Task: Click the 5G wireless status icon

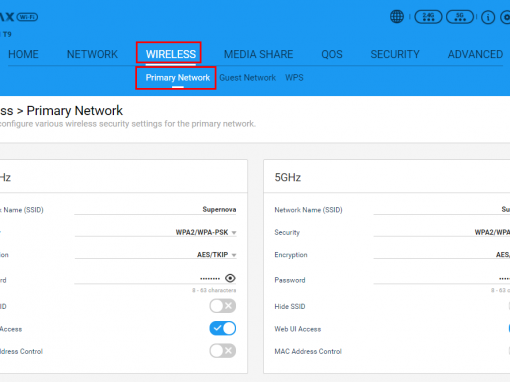Action: coord(460,17)
